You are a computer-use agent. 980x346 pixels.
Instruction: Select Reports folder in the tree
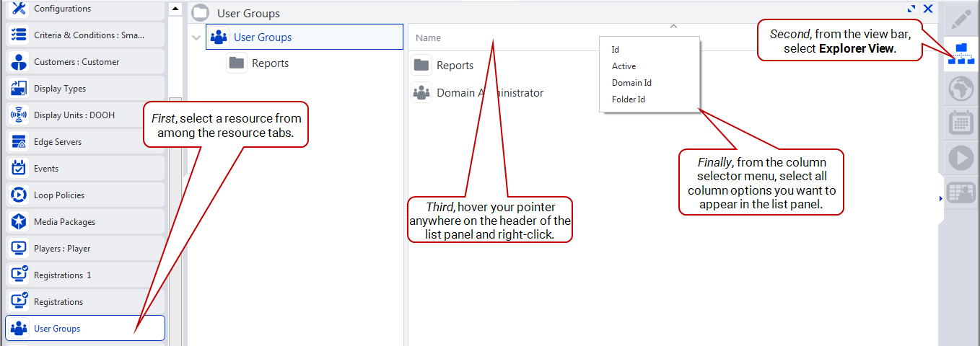click(x=269, y=63)
